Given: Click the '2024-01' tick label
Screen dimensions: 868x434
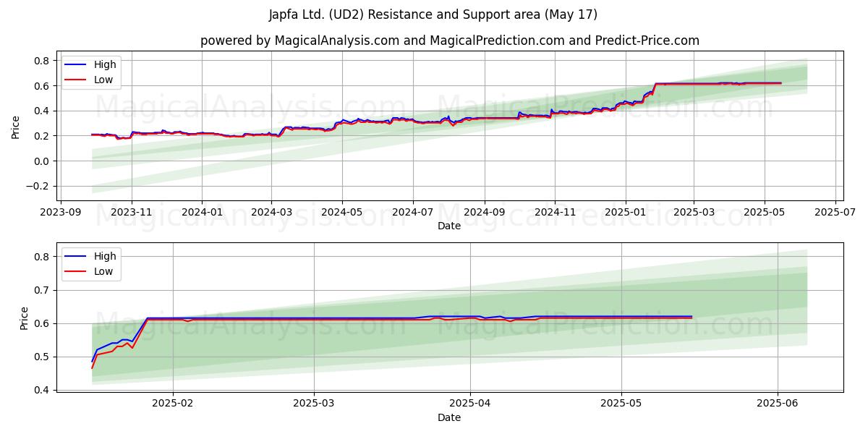Looking at the screenshot, I should pyautogui.click(x=201, y=212).
